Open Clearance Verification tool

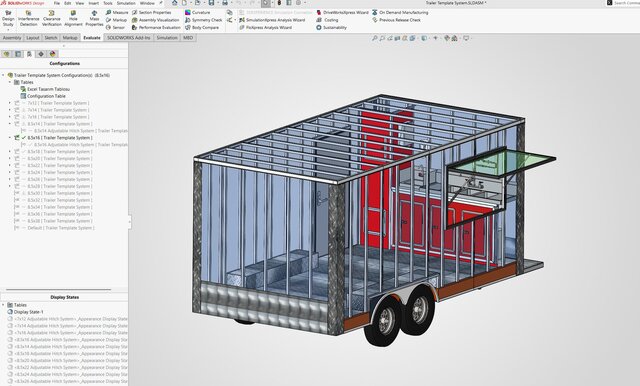(51, 19)
